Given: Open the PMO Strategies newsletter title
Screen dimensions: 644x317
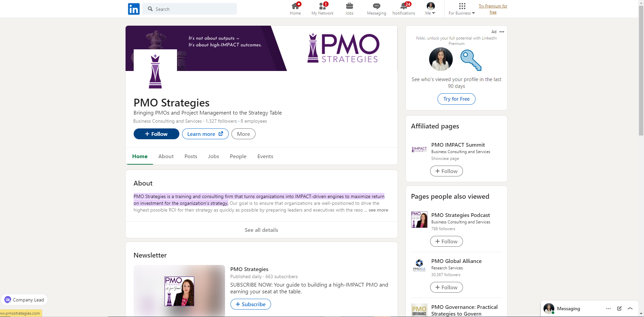Looking at the screenshot, I should [249, 269].
